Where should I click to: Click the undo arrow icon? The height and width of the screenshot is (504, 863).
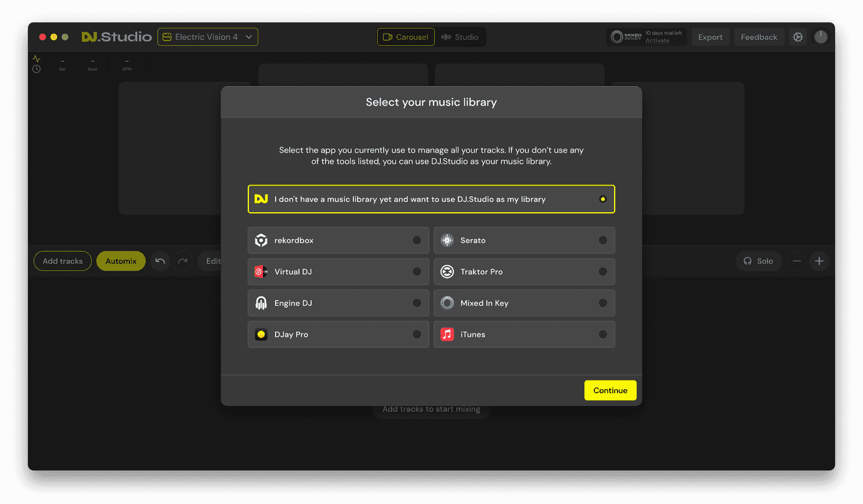point(160,261)
